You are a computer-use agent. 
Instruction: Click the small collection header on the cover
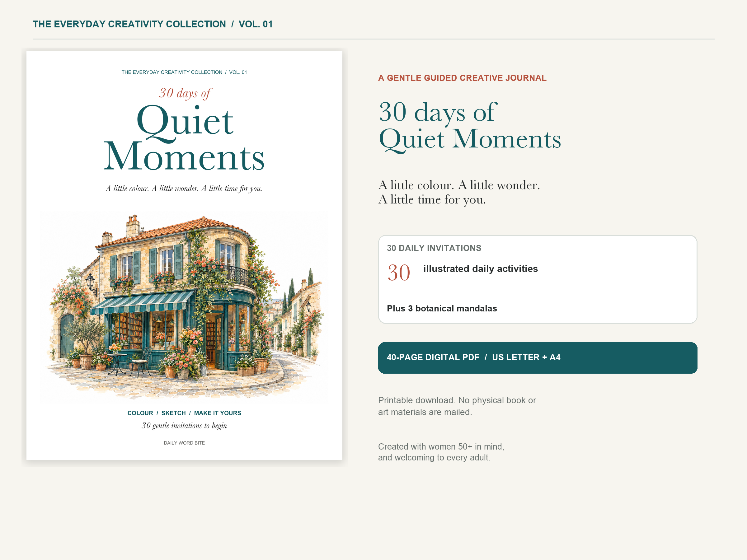pos(184,72)
